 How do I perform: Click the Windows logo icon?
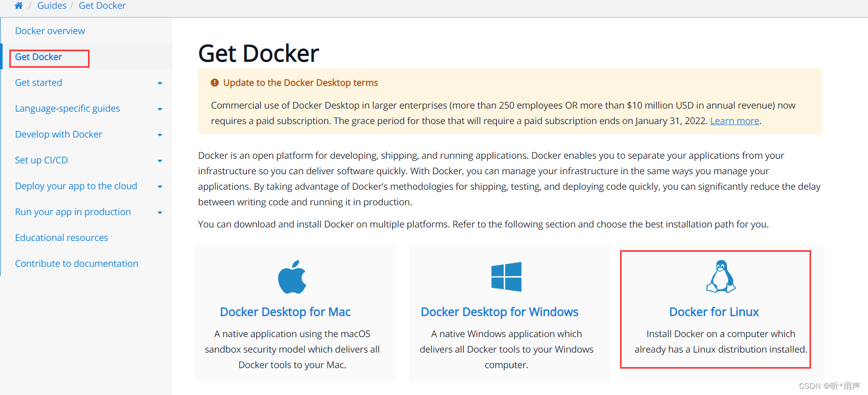point(506,277)
